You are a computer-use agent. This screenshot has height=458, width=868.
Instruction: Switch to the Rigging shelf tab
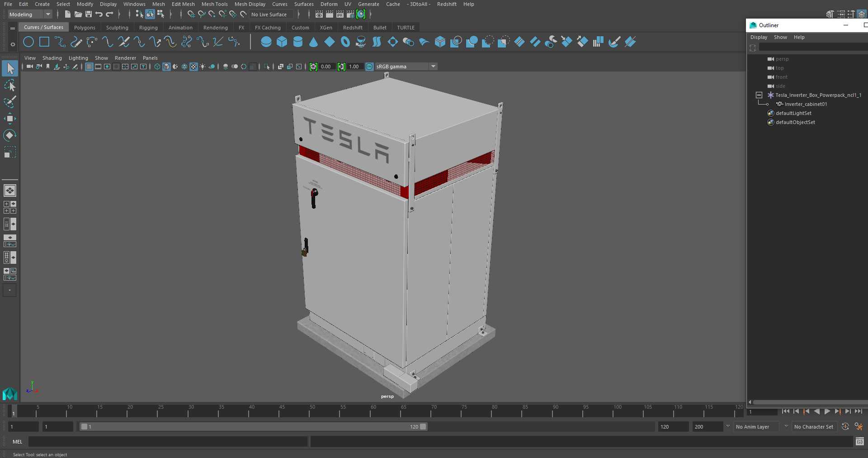148,28
